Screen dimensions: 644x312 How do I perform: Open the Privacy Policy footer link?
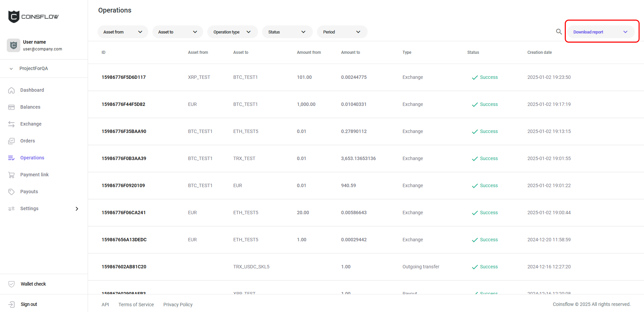click(x=178, y=305)
